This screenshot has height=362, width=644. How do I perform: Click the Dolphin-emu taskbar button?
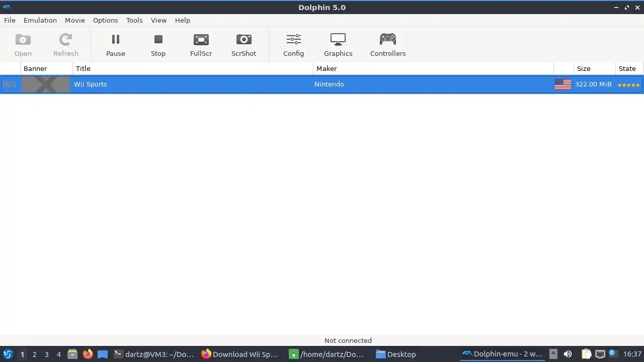coord(503,354)
